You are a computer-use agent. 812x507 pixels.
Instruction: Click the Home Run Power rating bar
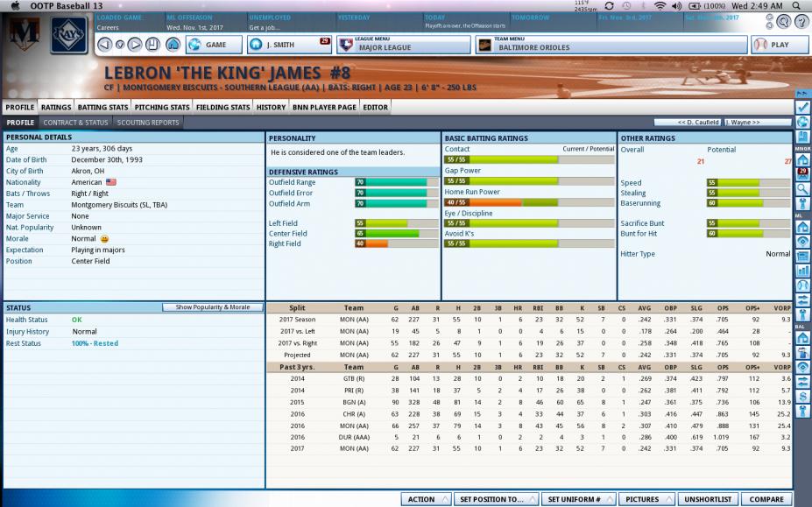click(529, 202)
